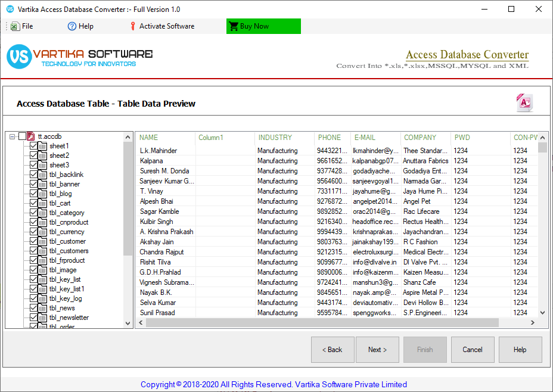Click the table icon beside tbl_category
The height and width of the screenshot is (392, 553).
[x=43, y=213]
